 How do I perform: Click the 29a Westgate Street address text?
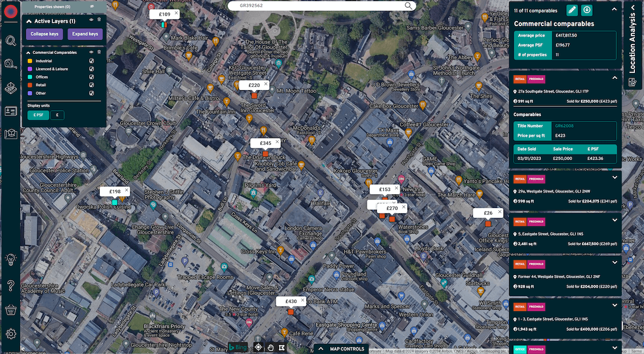(553, 192)
